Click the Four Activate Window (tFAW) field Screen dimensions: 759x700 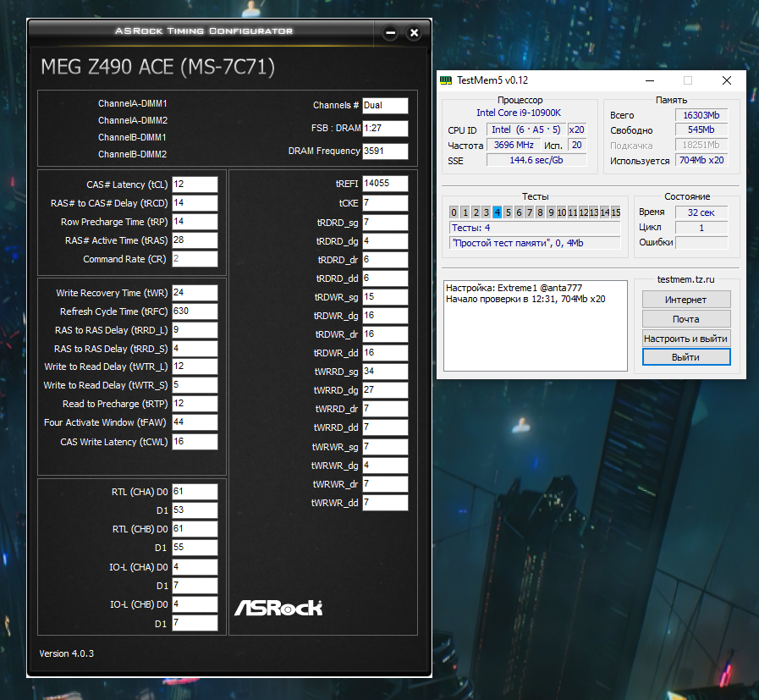[195, 422]
